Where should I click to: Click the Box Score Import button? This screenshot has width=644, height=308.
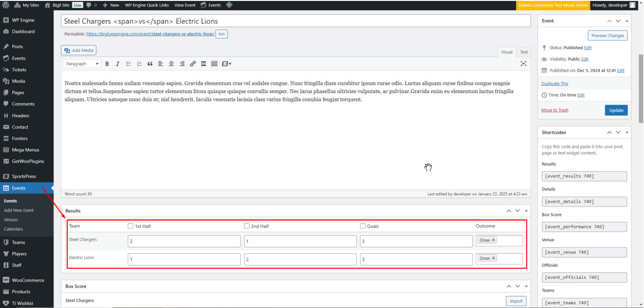tap(516, 301)
